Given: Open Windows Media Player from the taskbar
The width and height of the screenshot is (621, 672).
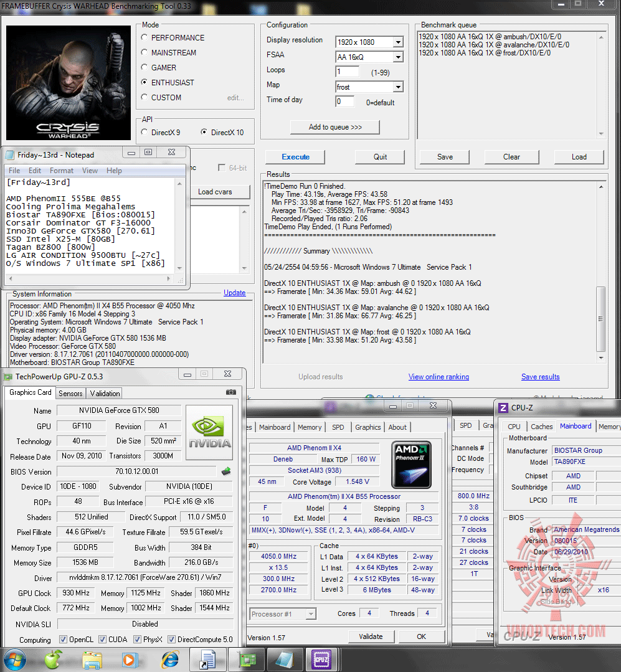Looking at the screenshot, I should [x=130, y=660].
